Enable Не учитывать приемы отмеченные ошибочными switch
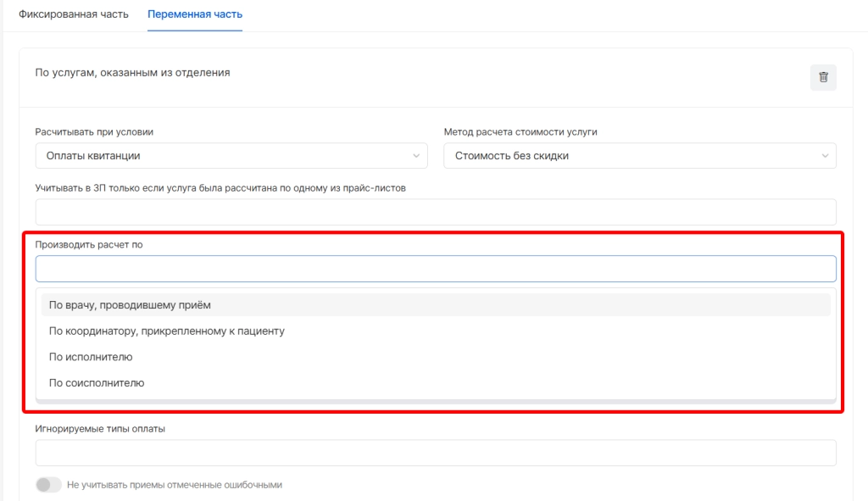The image size is (868, 501). [x=48, y=485]
